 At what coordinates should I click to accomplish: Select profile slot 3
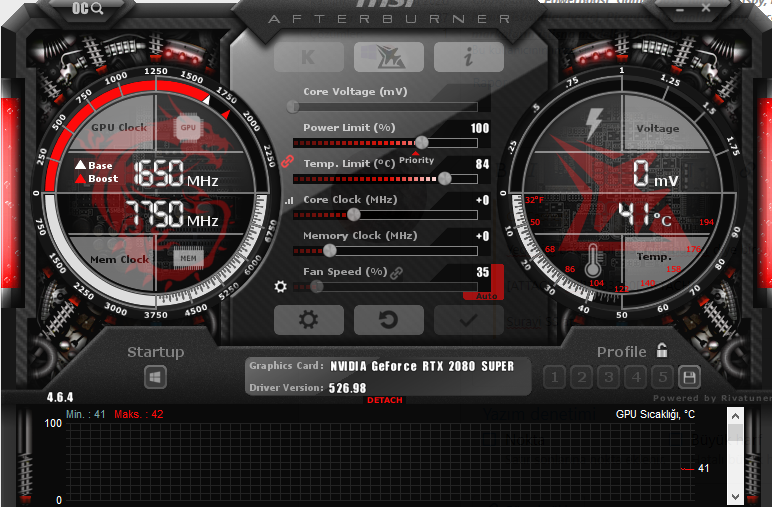click(609, 378)
